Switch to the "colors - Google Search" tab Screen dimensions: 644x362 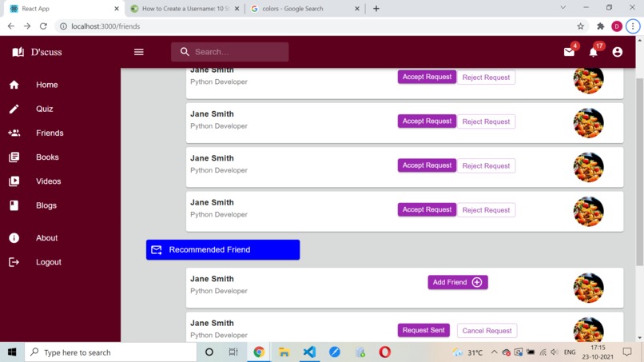coord(304,9)
